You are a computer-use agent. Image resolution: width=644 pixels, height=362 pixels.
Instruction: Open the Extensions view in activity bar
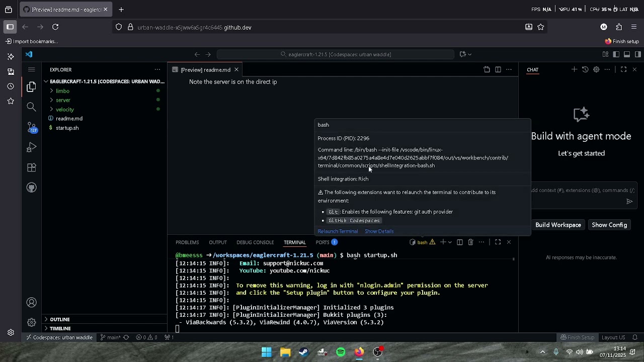(31, 167)
